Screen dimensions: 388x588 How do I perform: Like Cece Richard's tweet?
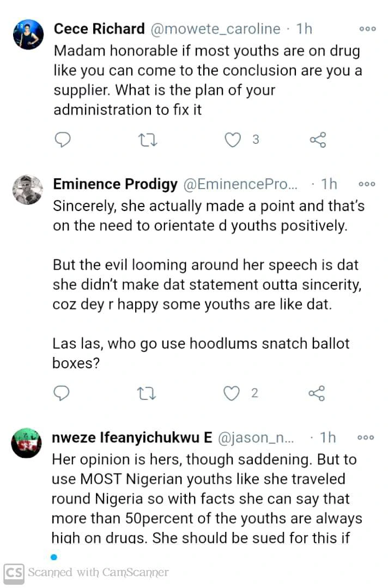click(233, 140)
